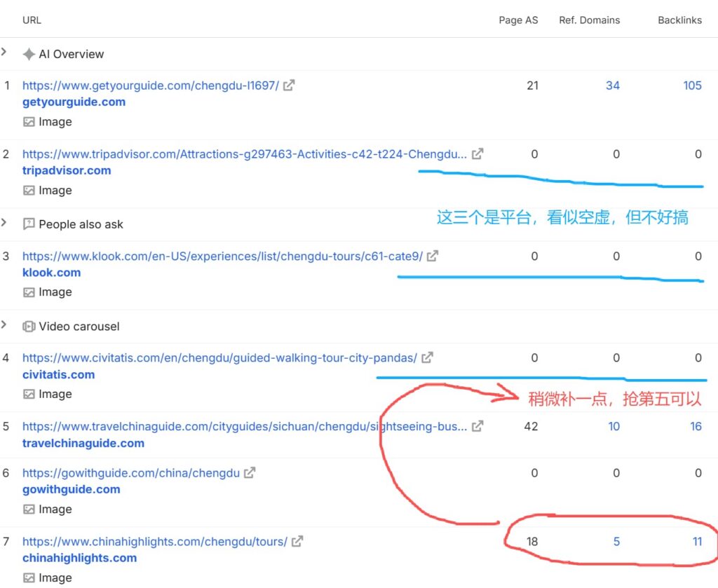Click Image icon under chinahighlights.com

(x=29, y=578)
